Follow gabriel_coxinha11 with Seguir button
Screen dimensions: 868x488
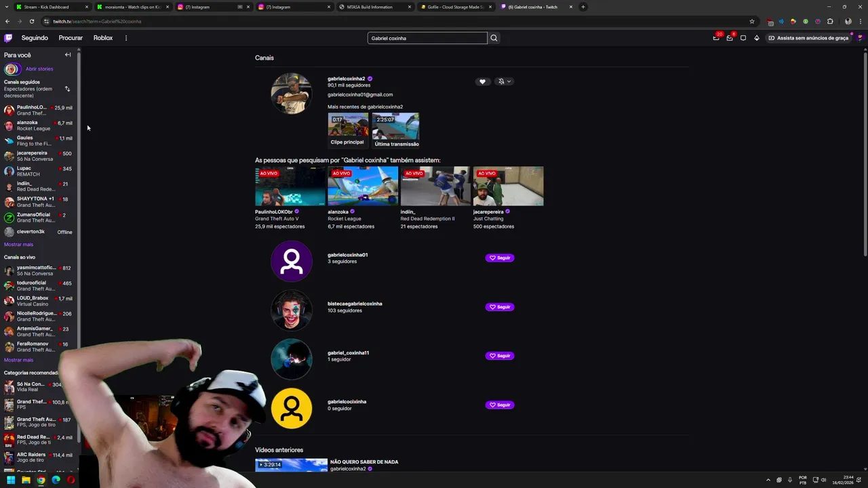(x=500, y=356)
